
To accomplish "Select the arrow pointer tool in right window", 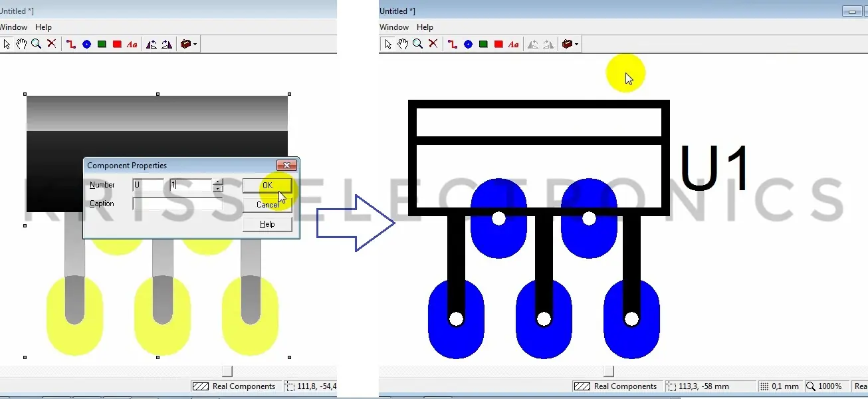I will pyautogui.click(x=388, y=44).
